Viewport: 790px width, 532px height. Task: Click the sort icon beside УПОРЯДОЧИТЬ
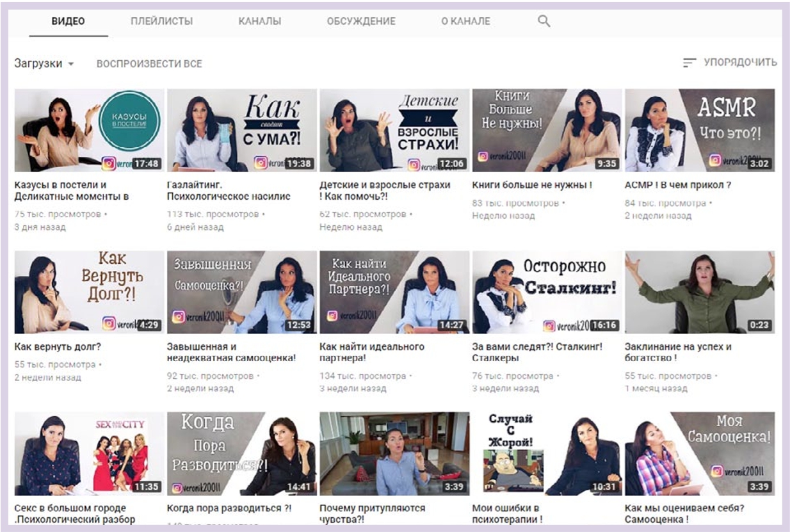[689, 63]
